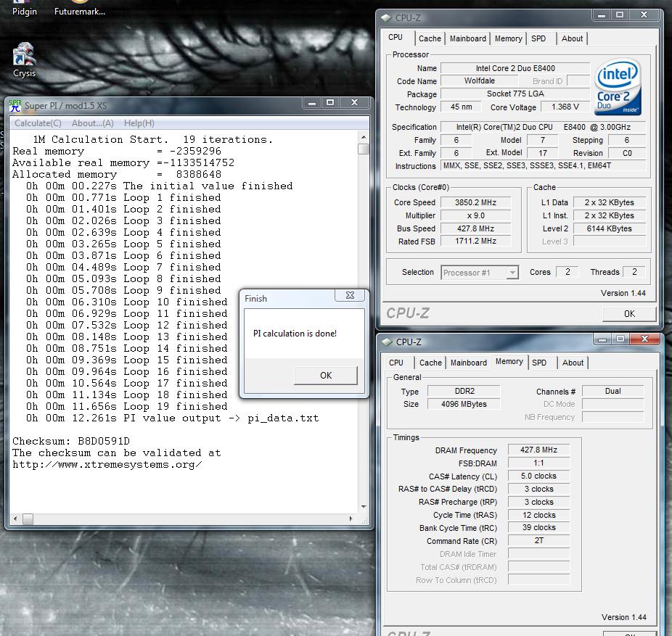Open Cache tab in bottom CPU-Z window
Image resolution: width=672 pixels, height=636 pixels.
(x=430, y=363)
